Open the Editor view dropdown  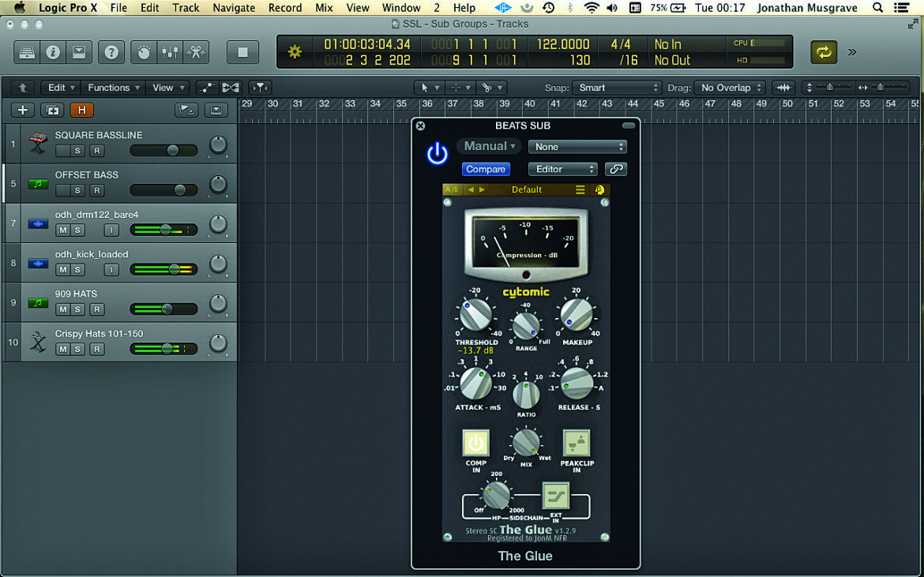(563, 169)
